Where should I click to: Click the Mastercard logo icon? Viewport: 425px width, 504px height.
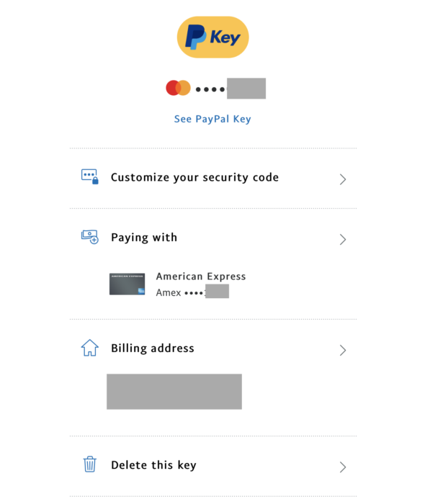pyautogui.click(x=178, y=88)
